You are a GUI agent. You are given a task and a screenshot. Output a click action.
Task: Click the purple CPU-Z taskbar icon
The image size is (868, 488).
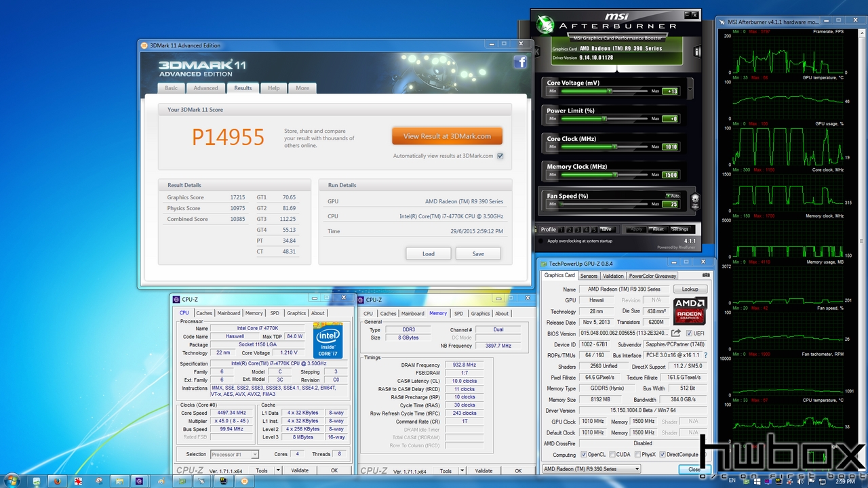[x=139, y=481]
